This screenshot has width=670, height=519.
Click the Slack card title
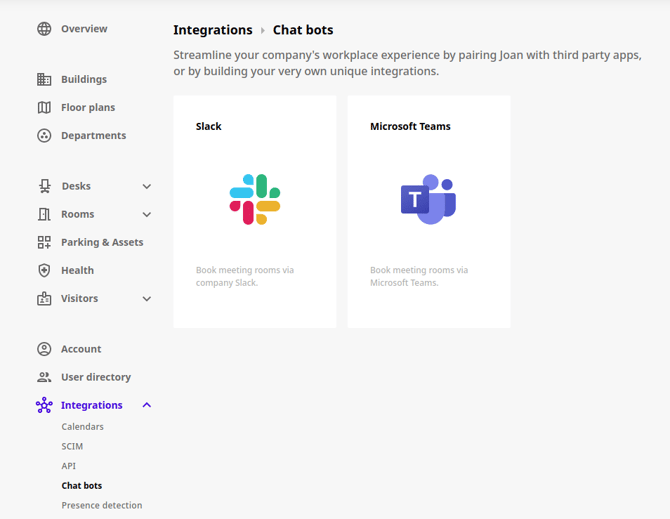point(209,126)
